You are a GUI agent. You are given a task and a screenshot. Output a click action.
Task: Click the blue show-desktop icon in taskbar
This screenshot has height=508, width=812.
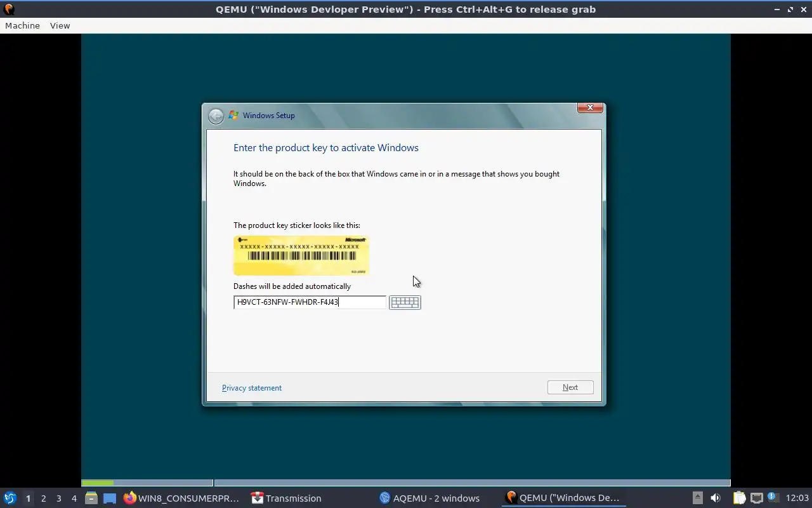click(x=110, y=498)
